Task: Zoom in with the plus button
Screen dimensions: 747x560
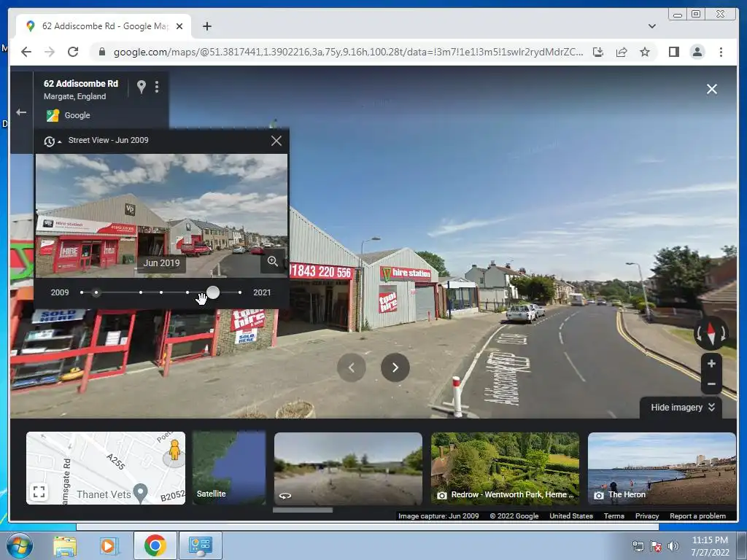Action: (x=711, y=364)
